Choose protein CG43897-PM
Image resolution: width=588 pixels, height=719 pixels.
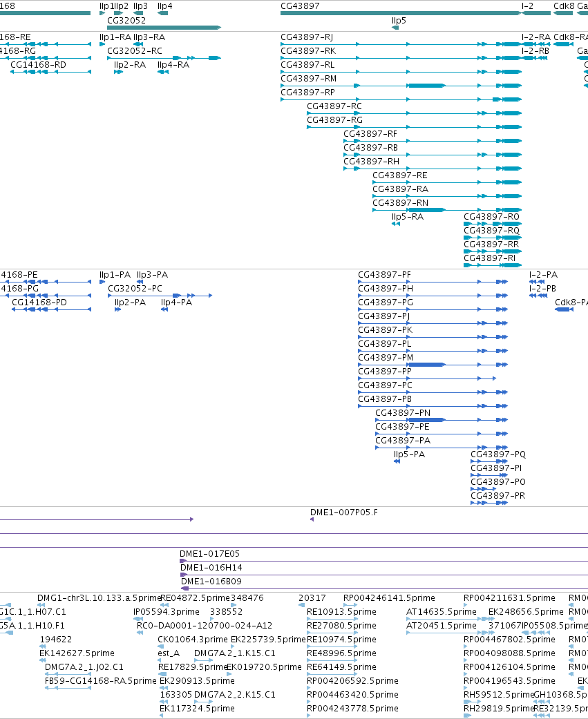(386, 357)
